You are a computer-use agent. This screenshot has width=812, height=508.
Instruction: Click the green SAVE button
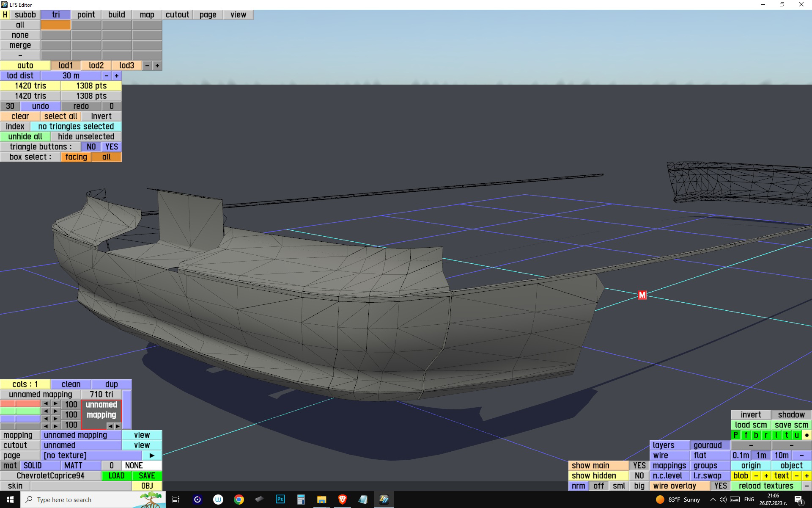[x=147, y=476]
